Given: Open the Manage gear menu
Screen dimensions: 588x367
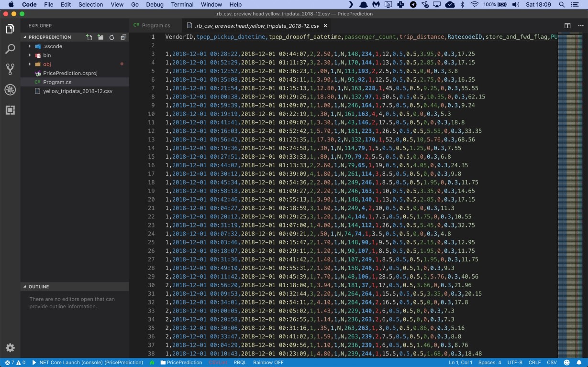Looking at the screenshot, I should (x=10, y=348).
